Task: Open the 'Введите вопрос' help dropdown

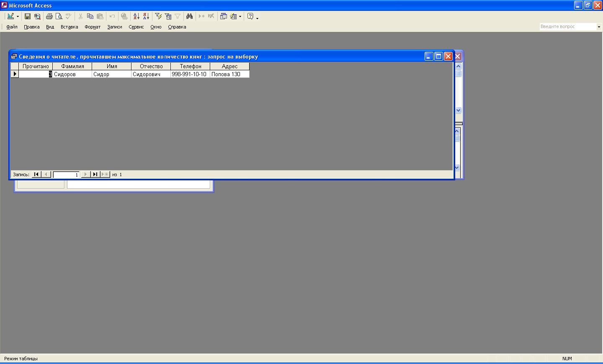Action: 599,27
